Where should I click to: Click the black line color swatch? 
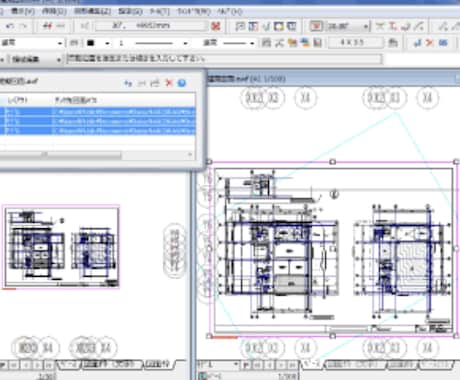point(91,43)
